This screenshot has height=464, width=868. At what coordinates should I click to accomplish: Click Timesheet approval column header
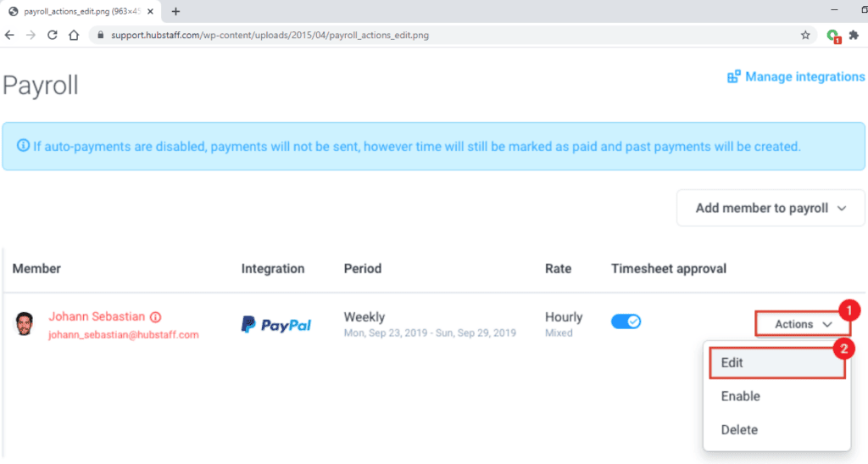click(669, 269)
